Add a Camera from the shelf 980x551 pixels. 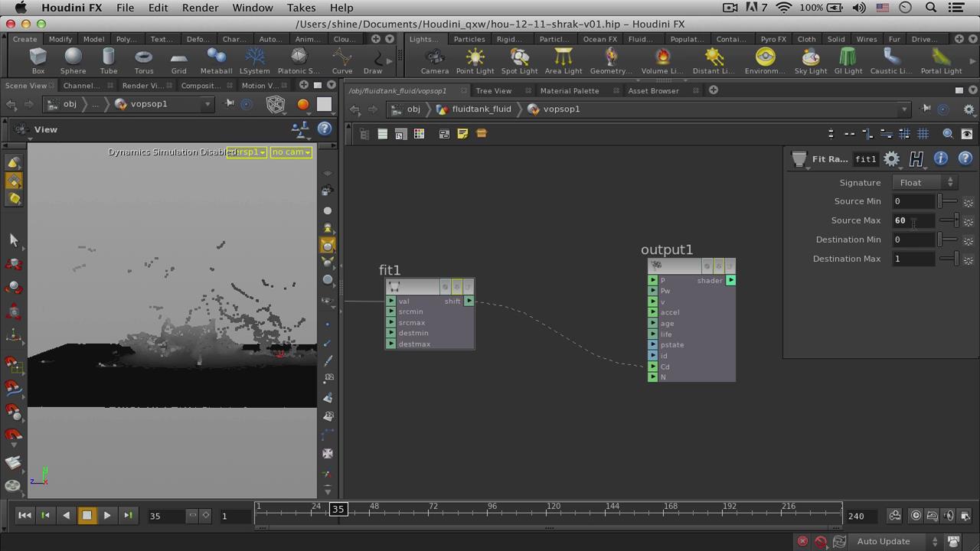[435, 60]
